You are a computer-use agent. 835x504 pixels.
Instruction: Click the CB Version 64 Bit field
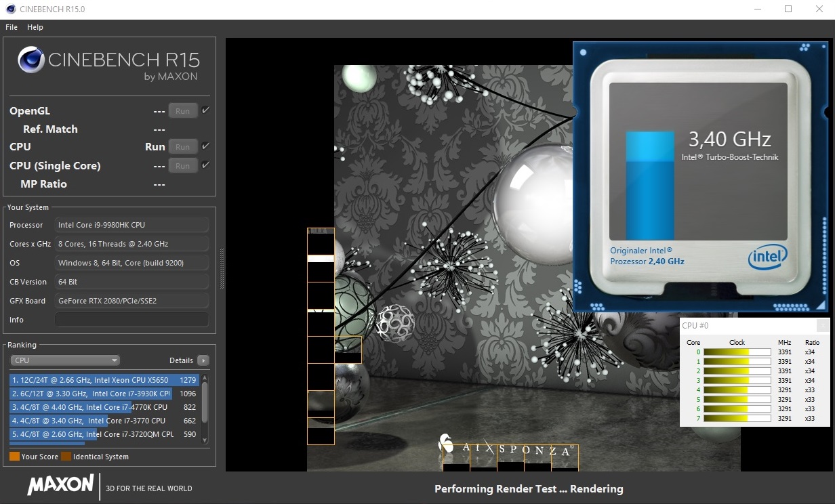point(131,282)
